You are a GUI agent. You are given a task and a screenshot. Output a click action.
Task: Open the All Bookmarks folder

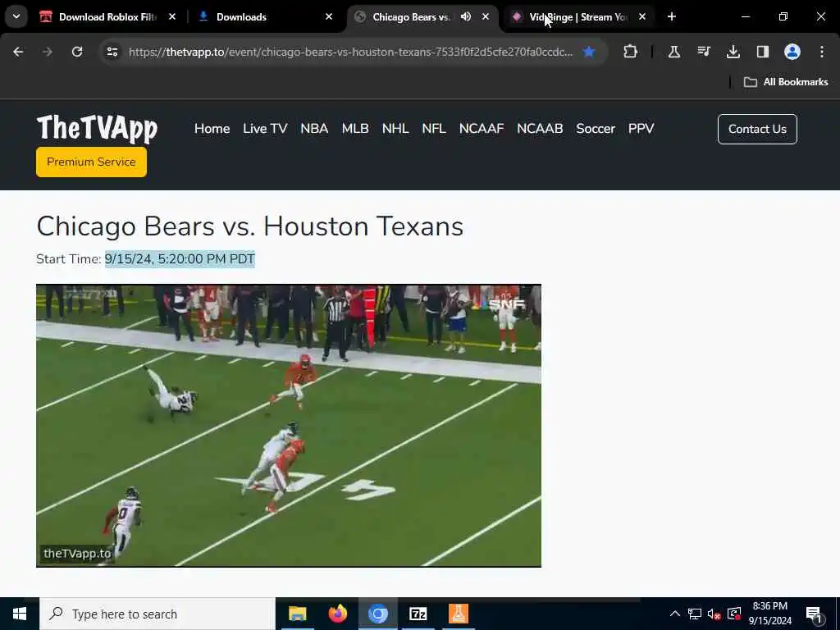(786, 82)
